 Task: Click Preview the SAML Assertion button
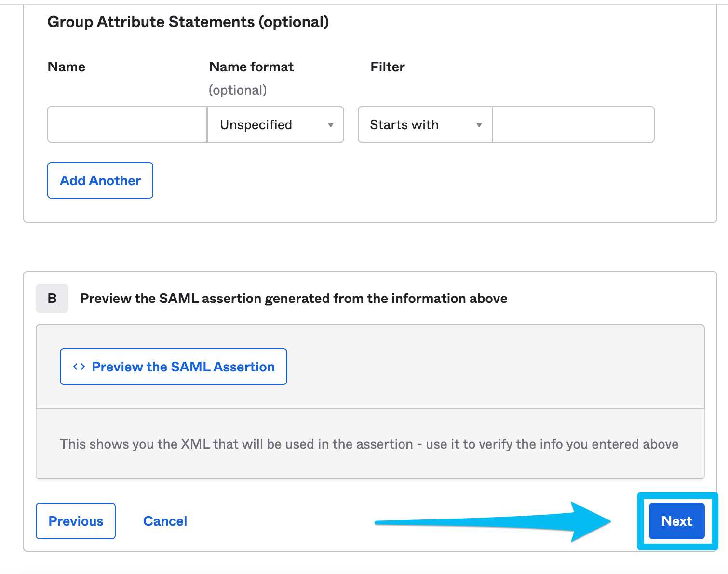[x=174, y=367]
